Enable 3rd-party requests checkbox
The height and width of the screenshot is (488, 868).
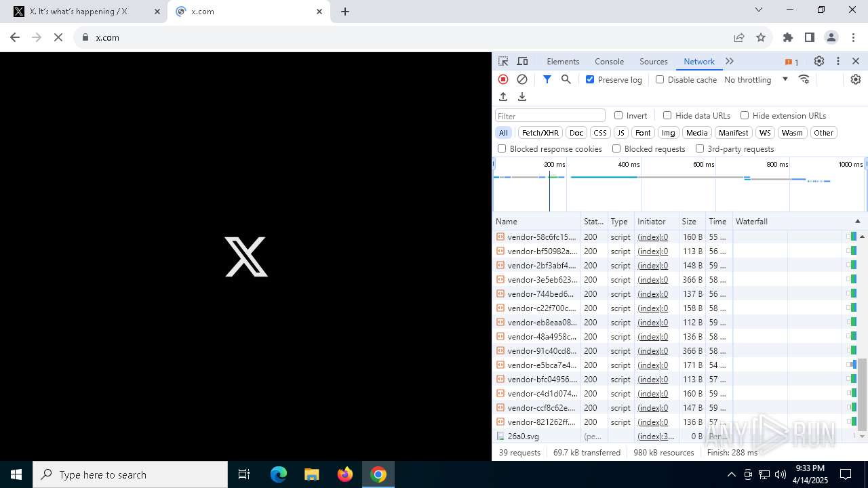700,148
